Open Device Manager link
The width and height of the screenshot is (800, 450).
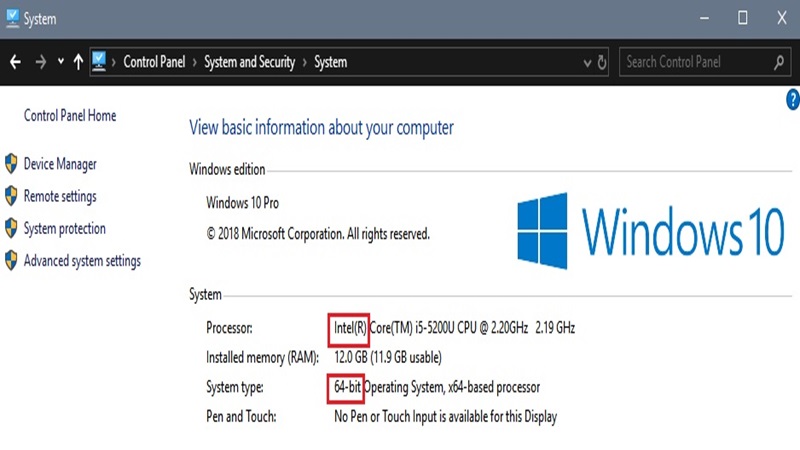tap(60, 164)
